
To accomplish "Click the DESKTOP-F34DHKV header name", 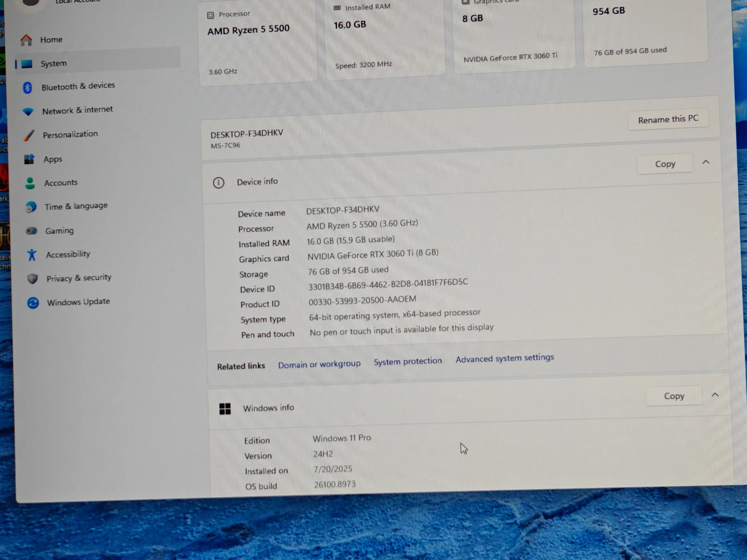I will [x=247, y=133].
